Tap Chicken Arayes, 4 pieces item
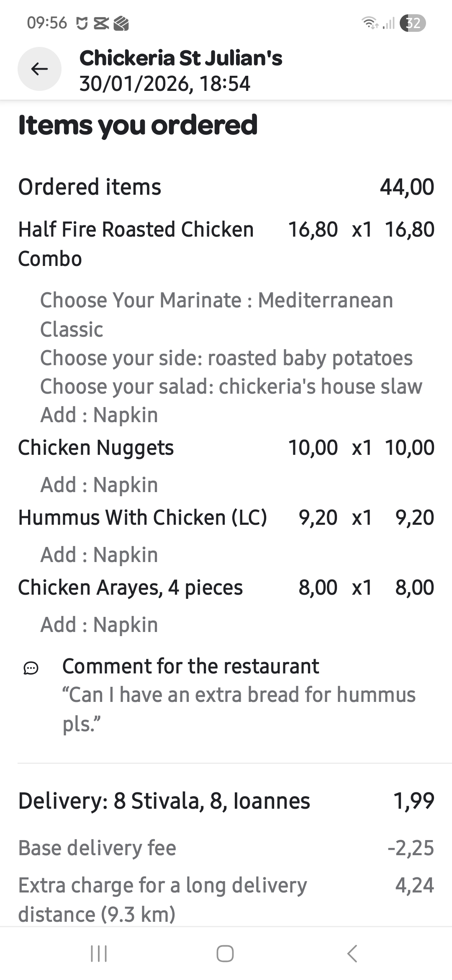Viewport: 452px width, 980px height. coord(130,587)
